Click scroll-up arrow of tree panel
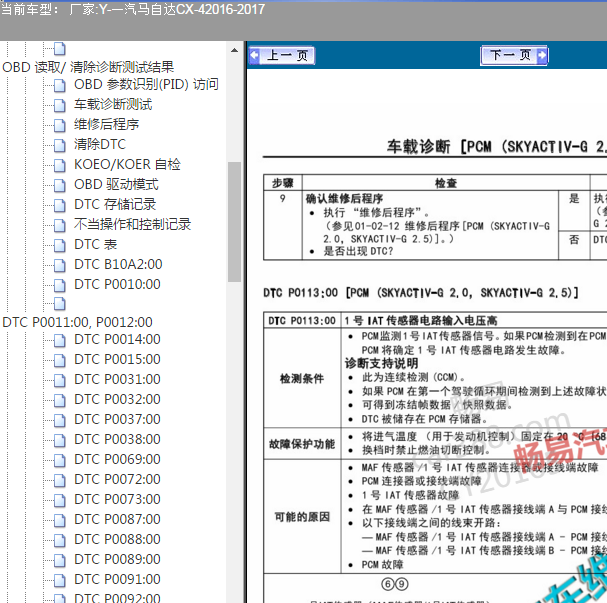Image resolution: width=607 pixels, height=603 pixels. [234, 50]
